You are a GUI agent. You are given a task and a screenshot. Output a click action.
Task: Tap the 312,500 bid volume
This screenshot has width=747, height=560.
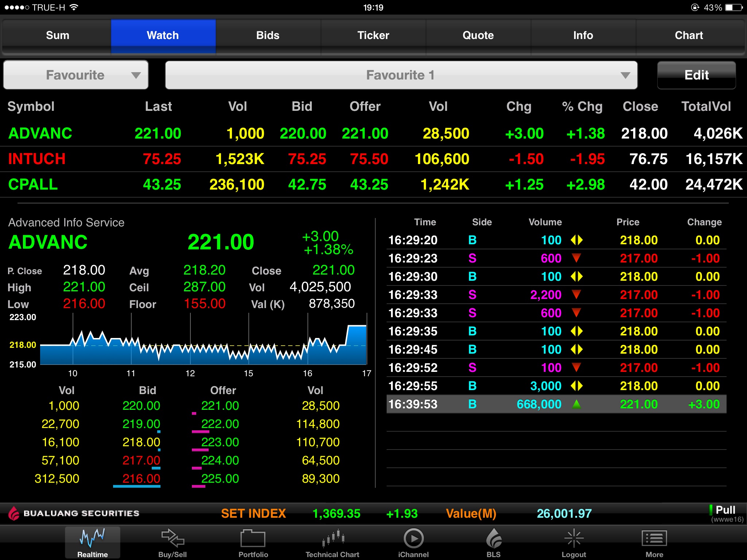tap(57, 478)
